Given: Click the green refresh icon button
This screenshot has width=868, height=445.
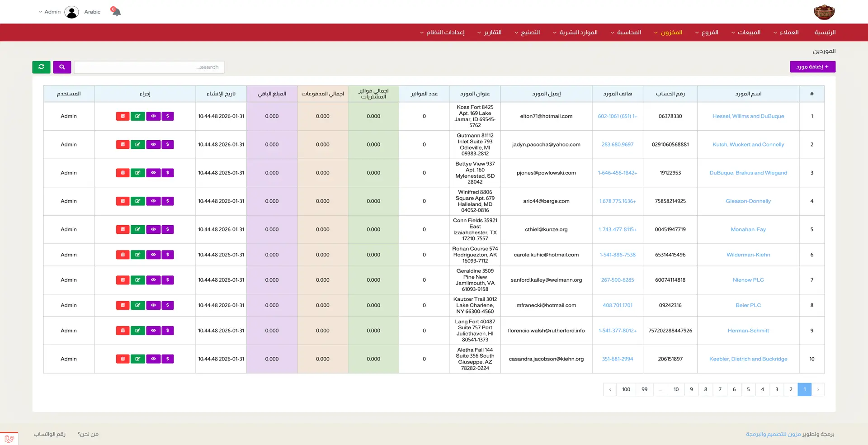Looking at the screenshot, I should [41, 67].
